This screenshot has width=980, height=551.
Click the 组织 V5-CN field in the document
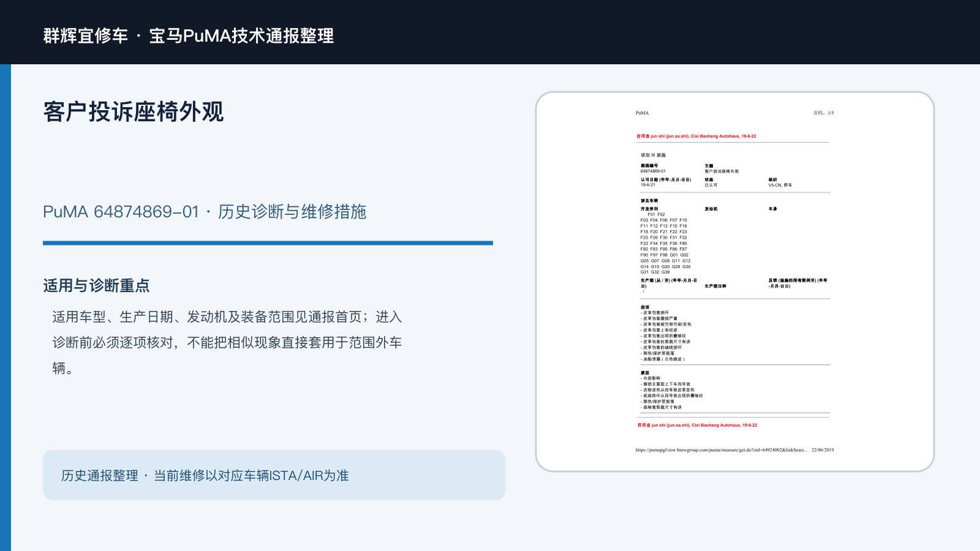pos(780,182)
